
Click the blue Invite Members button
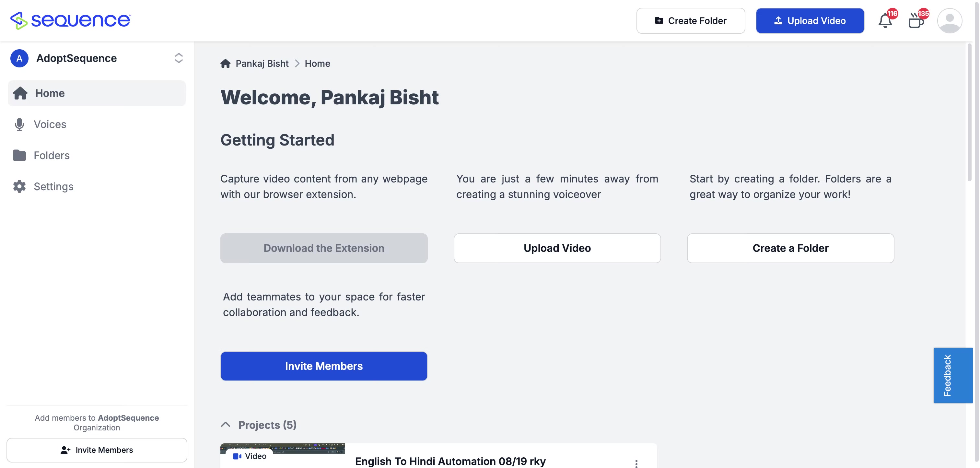[324, 366]
